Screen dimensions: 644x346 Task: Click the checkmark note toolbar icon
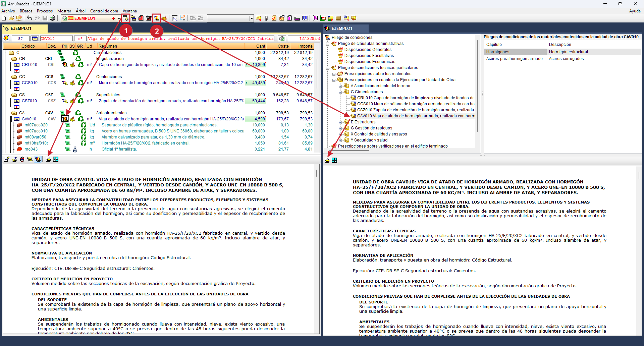[x=274, y=18]
